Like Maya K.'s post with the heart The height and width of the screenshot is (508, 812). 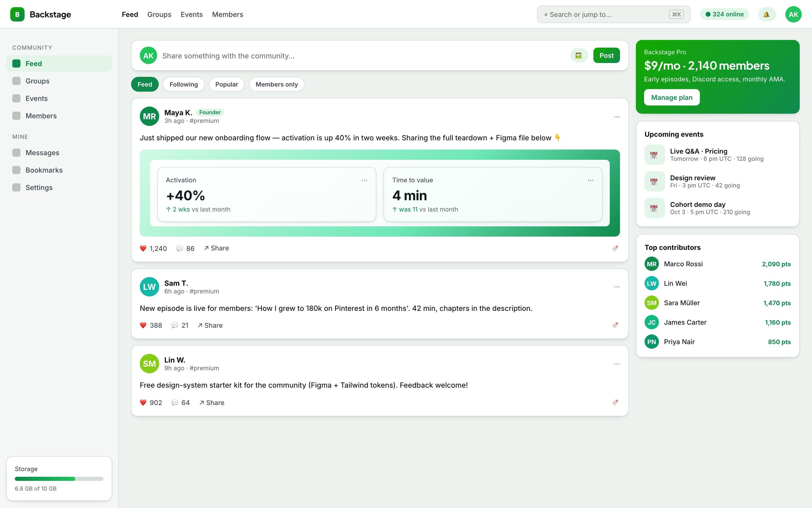143,248
